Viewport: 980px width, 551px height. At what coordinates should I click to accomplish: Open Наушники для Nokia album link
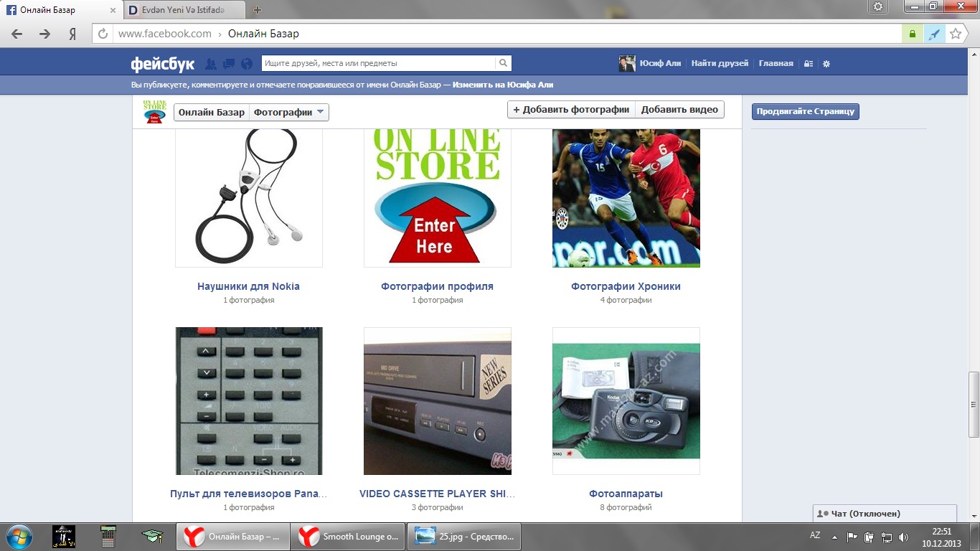coord(248,286)
